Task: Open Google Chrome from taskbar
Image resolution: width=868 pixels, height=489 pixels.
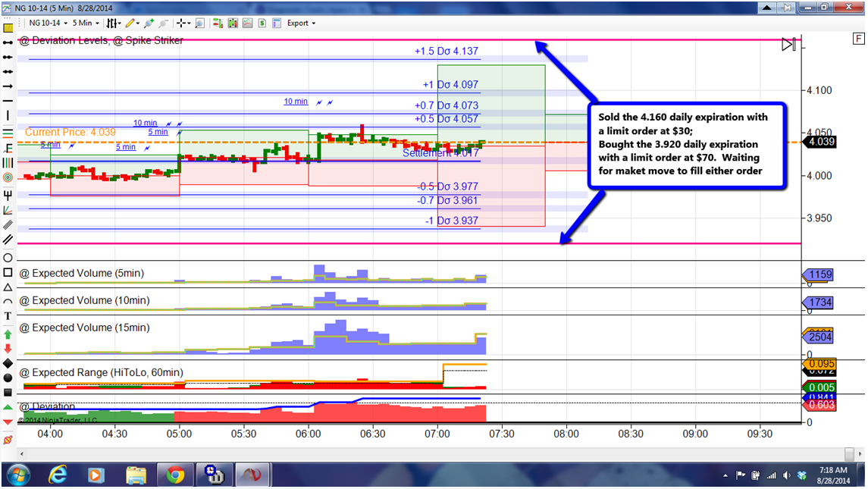Action: [x=175, y=475]
